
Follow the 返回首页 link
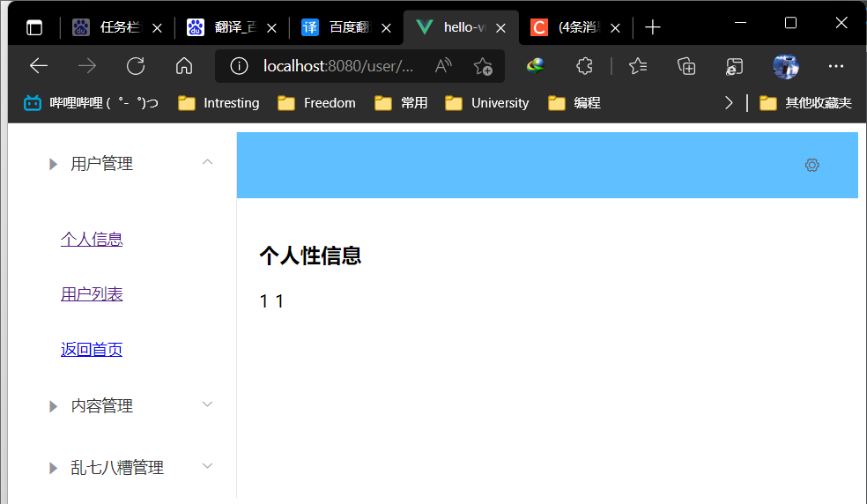[92, 350]
